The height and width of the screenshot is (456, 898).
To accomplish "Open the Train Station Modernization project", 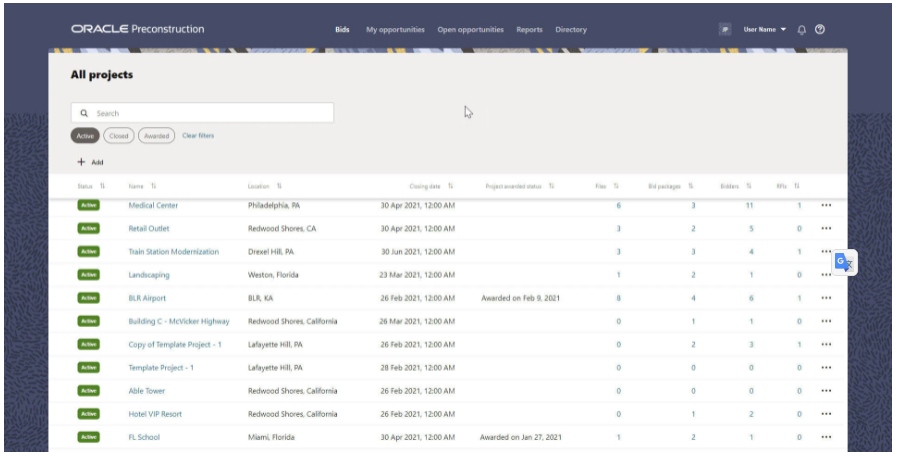I will pos(173,252).
